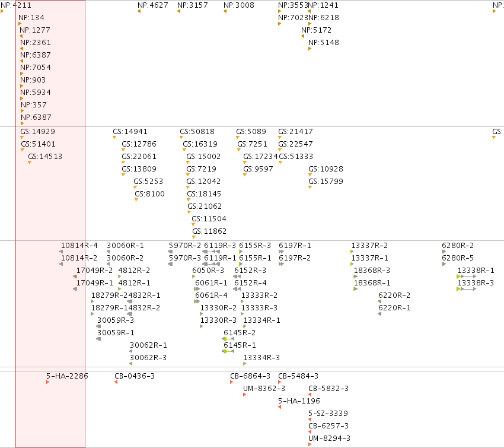Click the 6061R-1 label
The width and height of the screenshot is (504, 448).
(x=211, y=283)
